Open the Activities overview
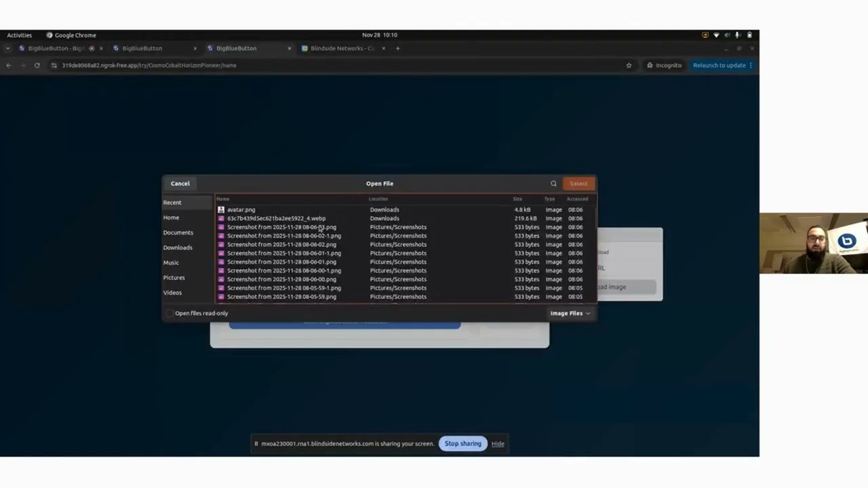 pyautogui.click(x=19, y=35)
